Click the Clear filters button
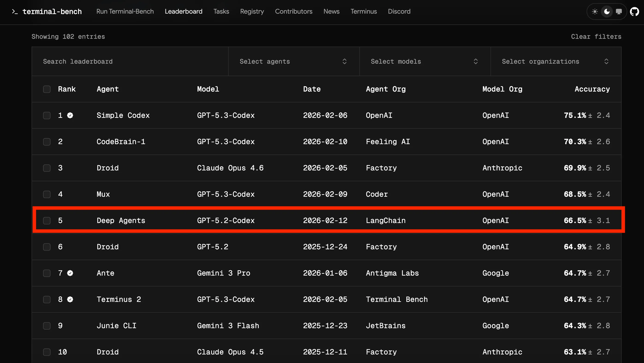 pos(596,36)
